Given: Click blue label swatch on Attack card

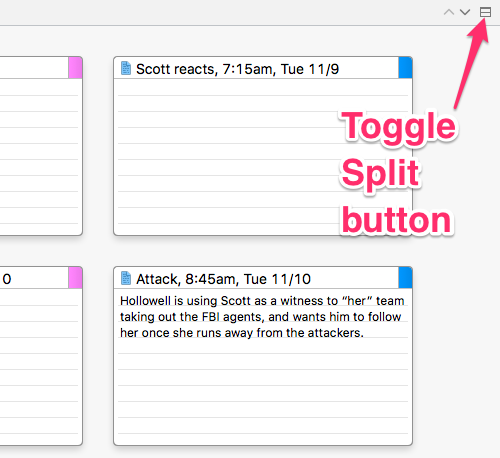Looking at the screenshot, I should (x=405, y=277).
